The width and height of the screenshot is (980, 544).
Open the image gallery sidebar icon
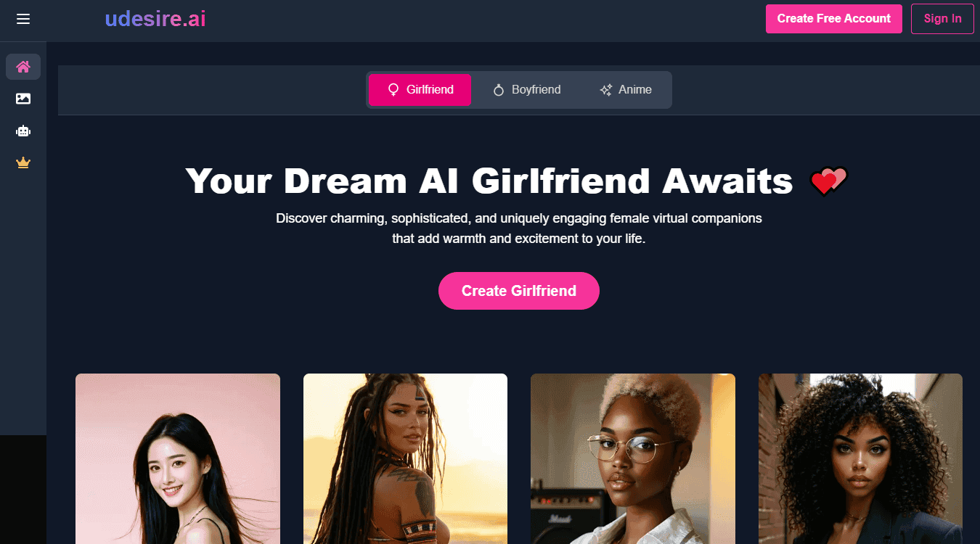pyautogui.click(x=23, y=99)
